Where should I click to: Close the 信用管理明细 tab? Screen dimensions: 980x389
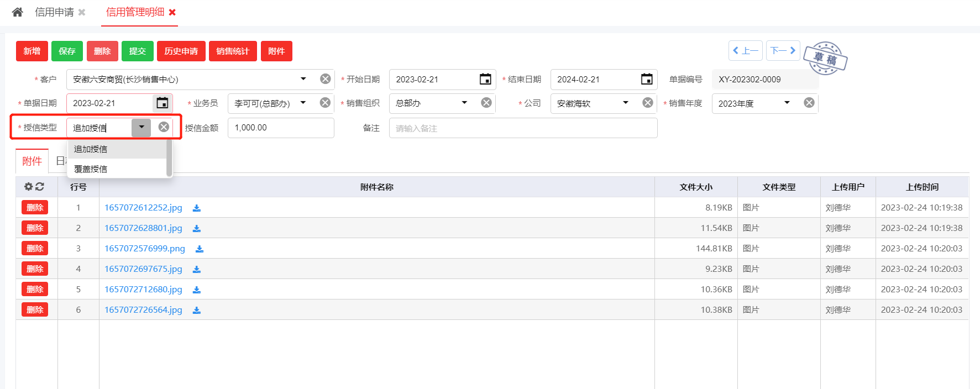[x=172, y=12]
